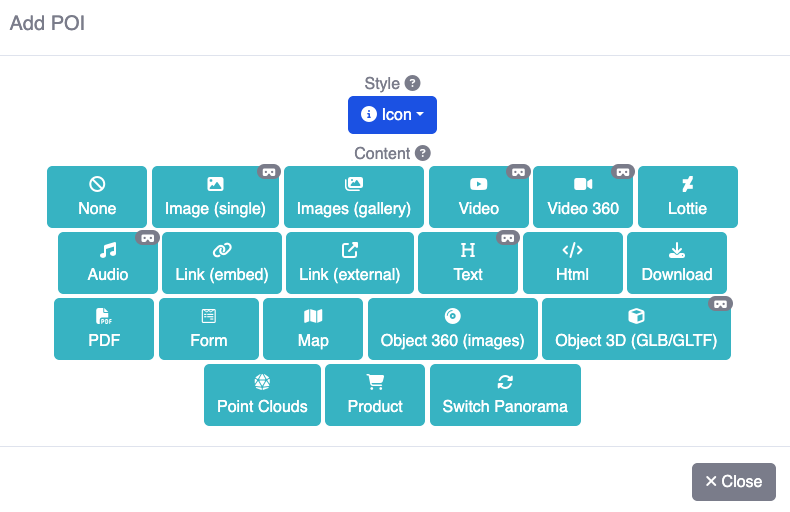Choose the Map content option

coord(313,329)
